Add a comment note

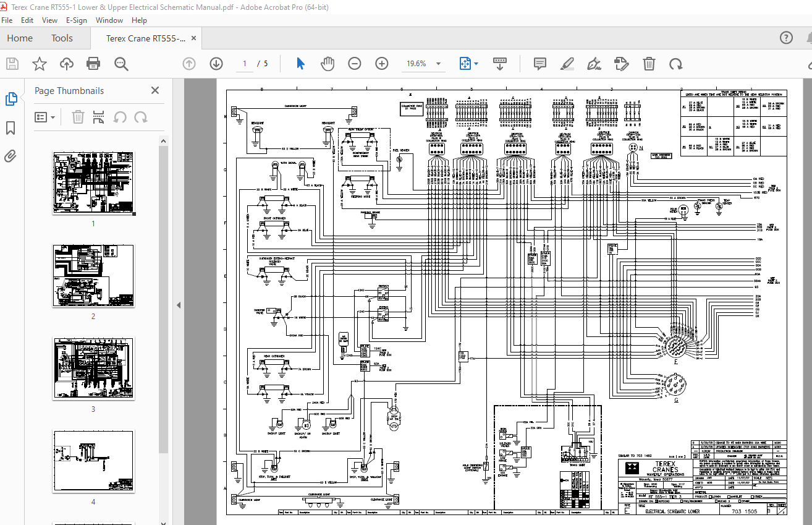tap(540, 64)
